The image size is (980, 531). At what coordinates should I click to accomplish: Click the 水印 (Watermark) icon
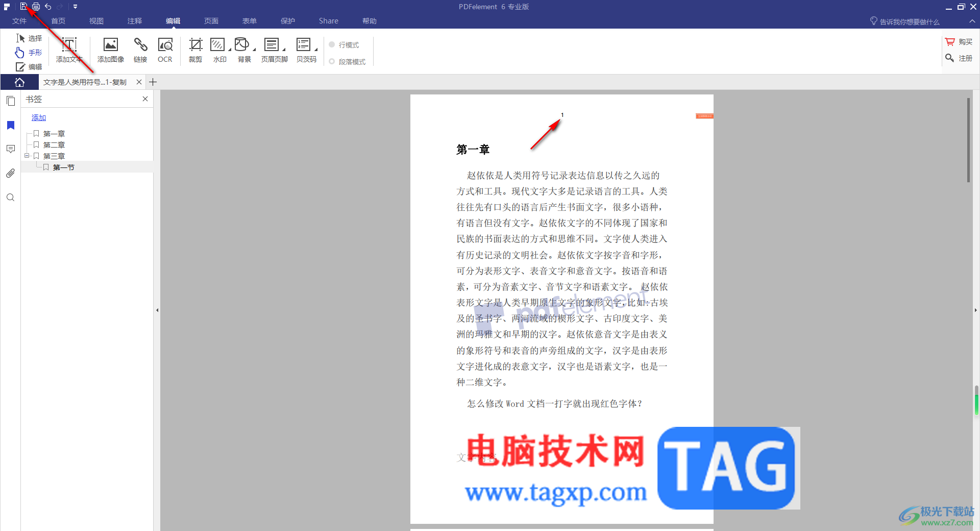click(218, 45)
